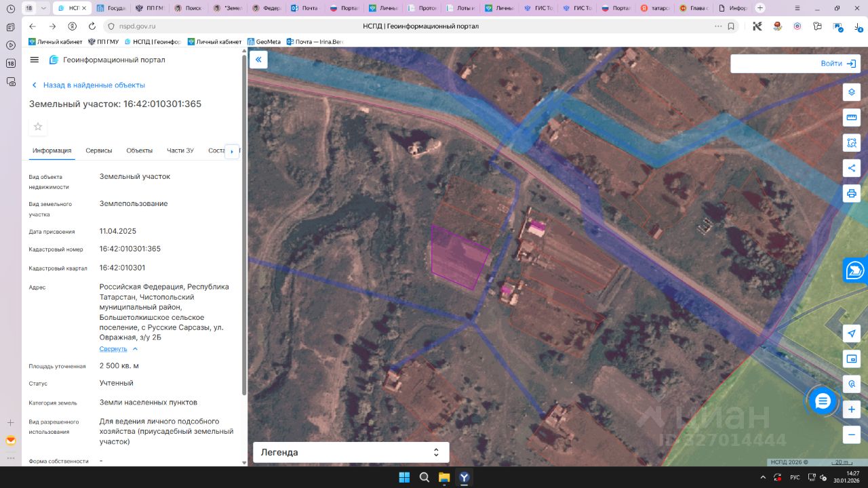
Task: Click the area value 2 500 кв. м
Action: tap(119, 366)
